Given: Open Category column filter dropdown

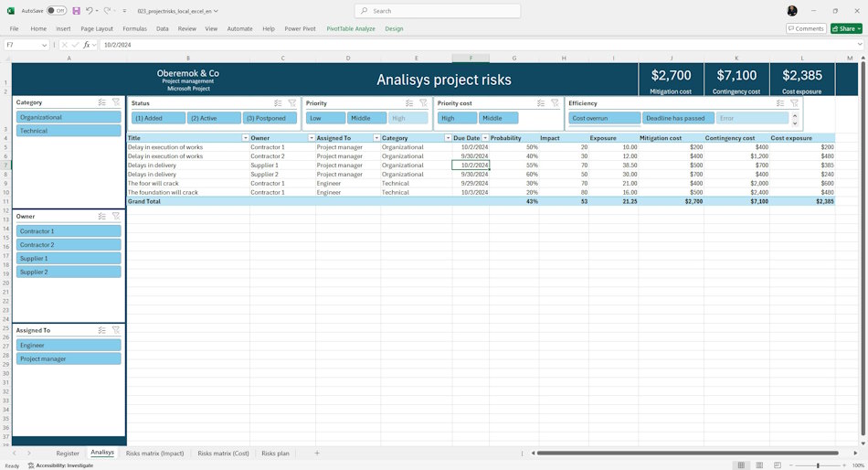Looking at the screenshot, I should (x=448, y=138).
